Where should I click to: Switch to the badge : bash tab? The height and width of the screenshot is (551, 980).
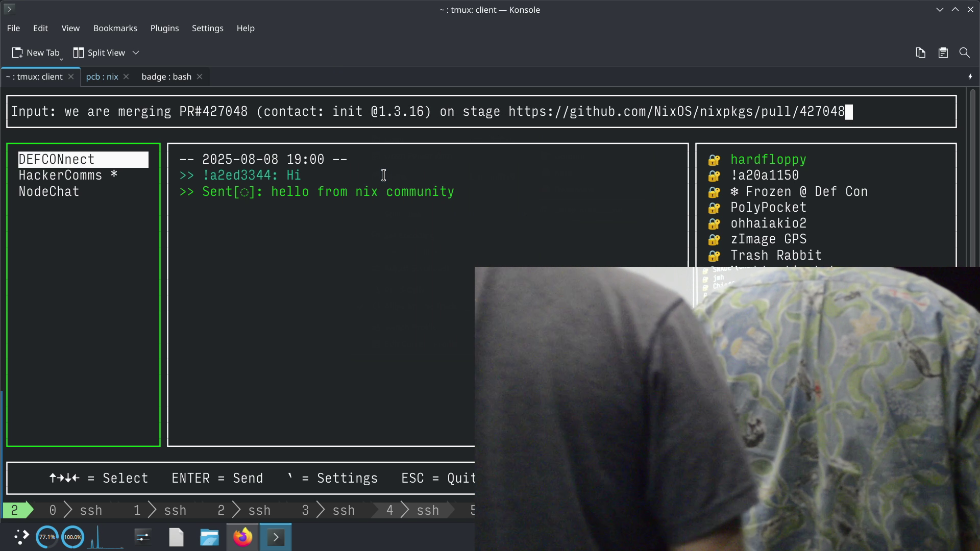pyautogui.click(x=166, y=77)
